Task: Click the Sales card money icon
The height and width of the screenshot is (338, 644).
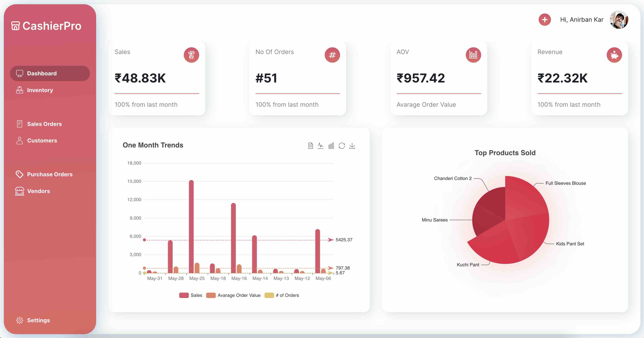Action: click(x=191, y=55)
